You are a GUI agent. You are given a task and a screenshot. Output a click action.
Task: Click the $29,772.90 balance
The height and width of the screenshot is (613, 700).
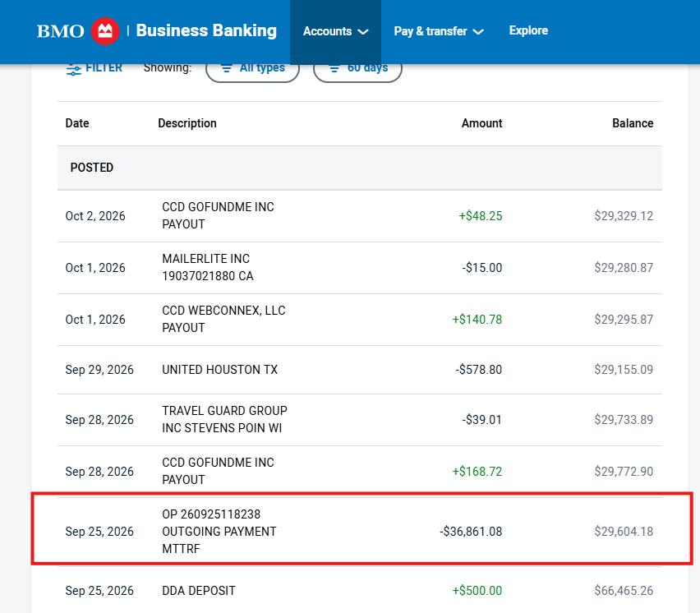(x=624, y=472)
